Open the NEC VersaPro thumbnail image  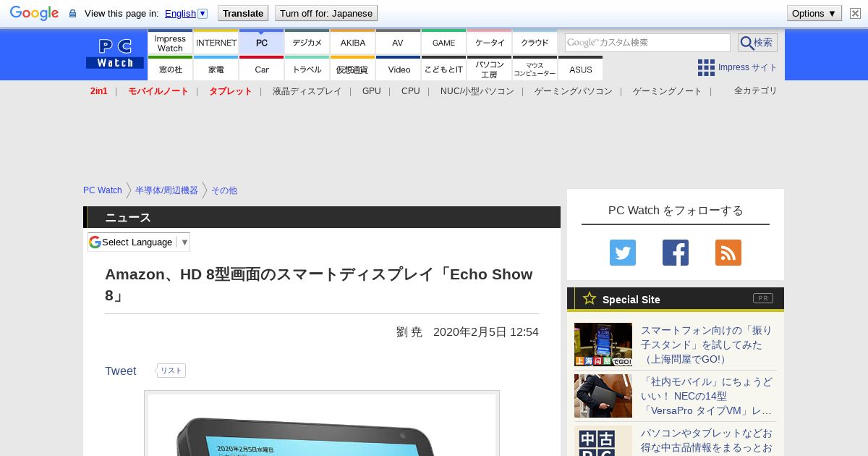click(x=603, y=396)
